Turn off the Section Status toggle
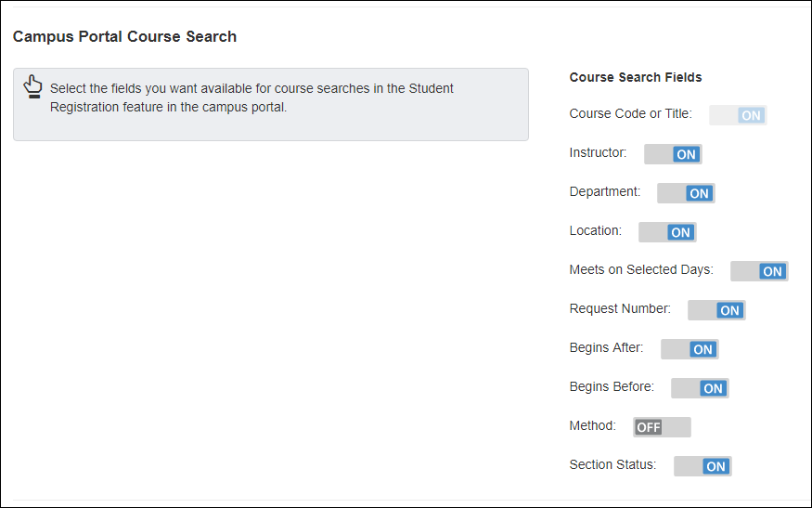Viewport: 812px width, 508px height. (x=702, y=466)
